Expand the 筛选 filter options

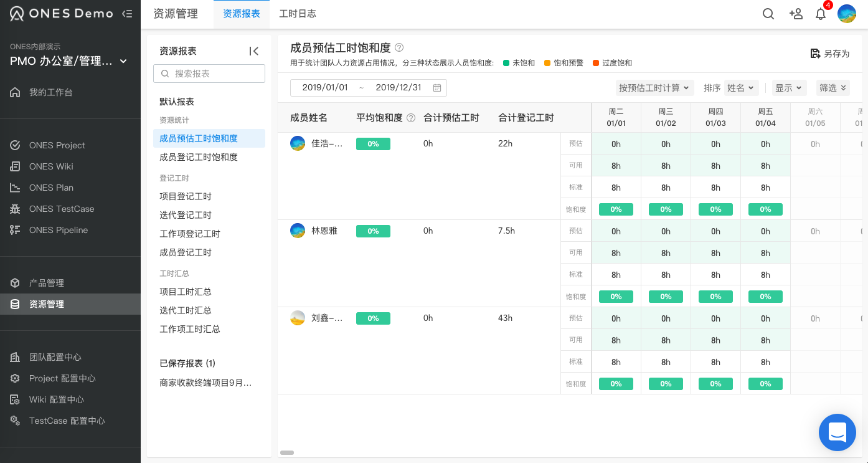pos(833,88)
